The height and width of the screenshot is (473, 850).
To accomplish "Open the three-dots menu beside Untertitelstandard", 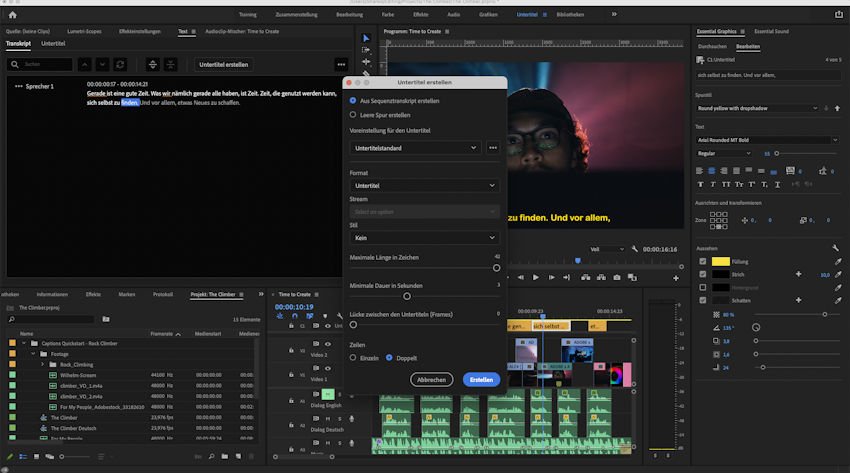I will [492, 147].
